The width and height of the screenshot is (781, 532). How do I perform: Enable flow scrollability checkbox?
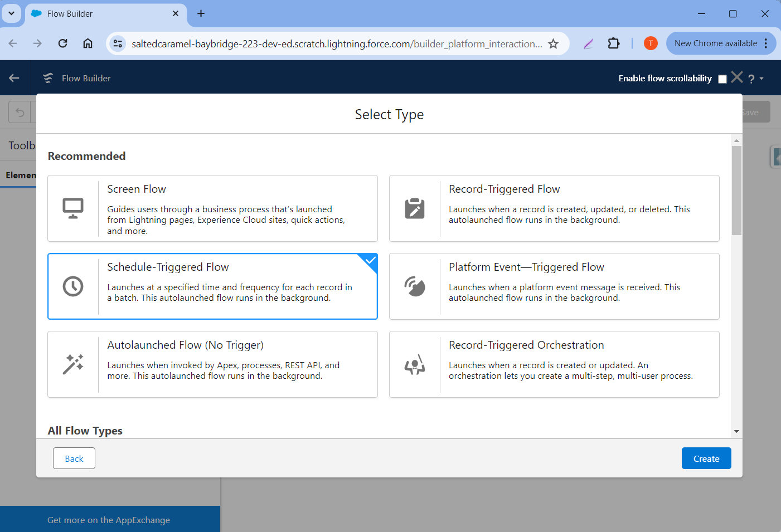(x=722, y=79)
